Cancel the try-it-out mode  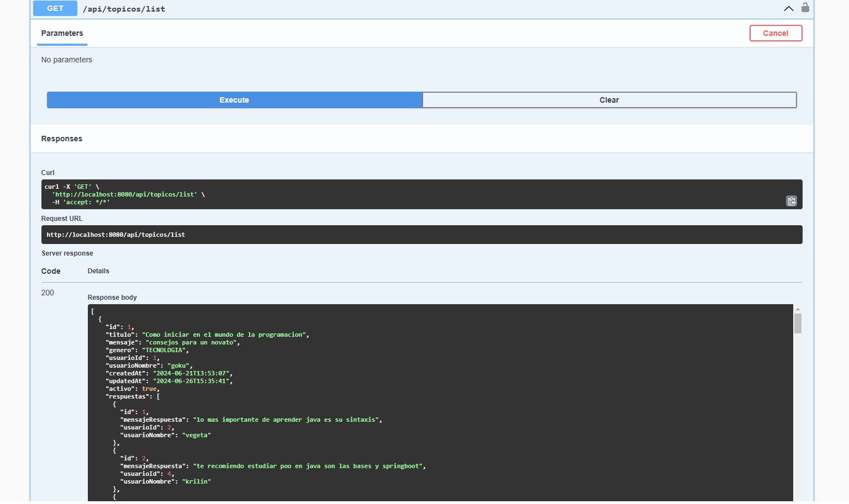776,33
